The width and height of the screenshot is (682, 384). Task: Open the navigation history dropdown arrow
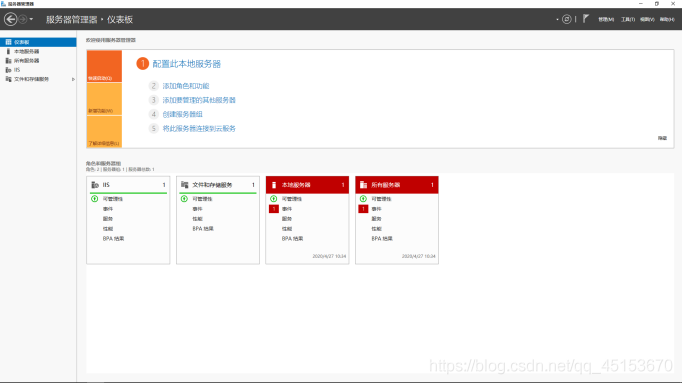[x=31, y=19]
